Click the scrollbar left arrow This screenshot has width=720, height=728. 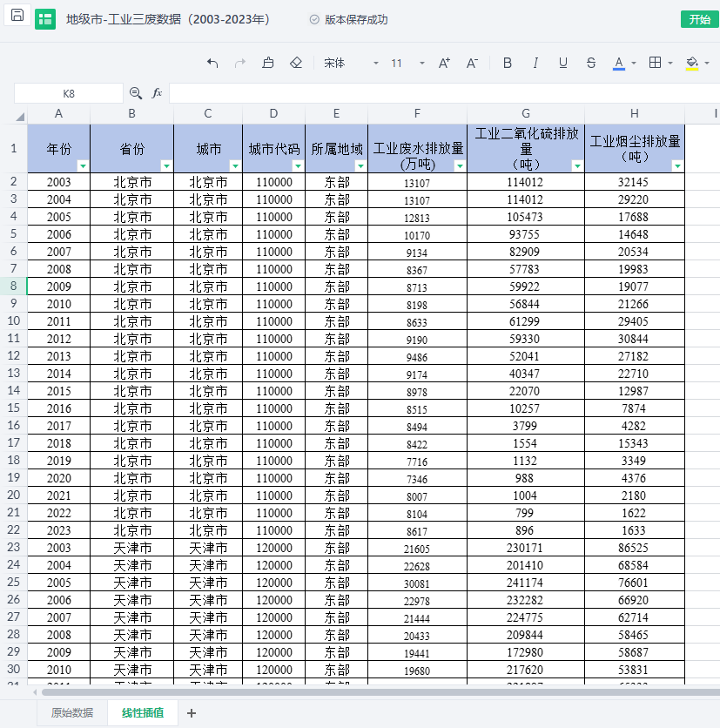point(35,692)
